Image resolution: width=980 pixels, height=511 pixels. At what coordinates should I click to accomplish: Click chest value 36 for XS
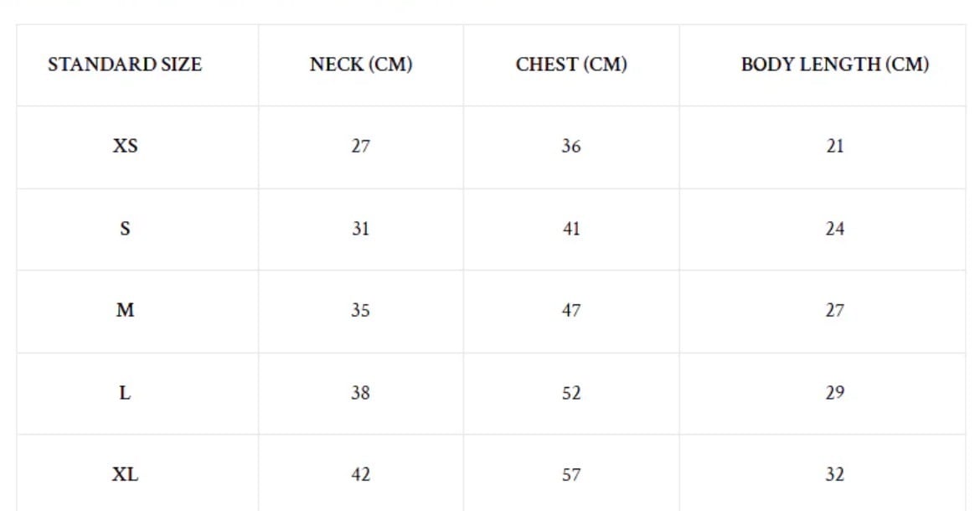pyautogui.click(x=571, y=146)
